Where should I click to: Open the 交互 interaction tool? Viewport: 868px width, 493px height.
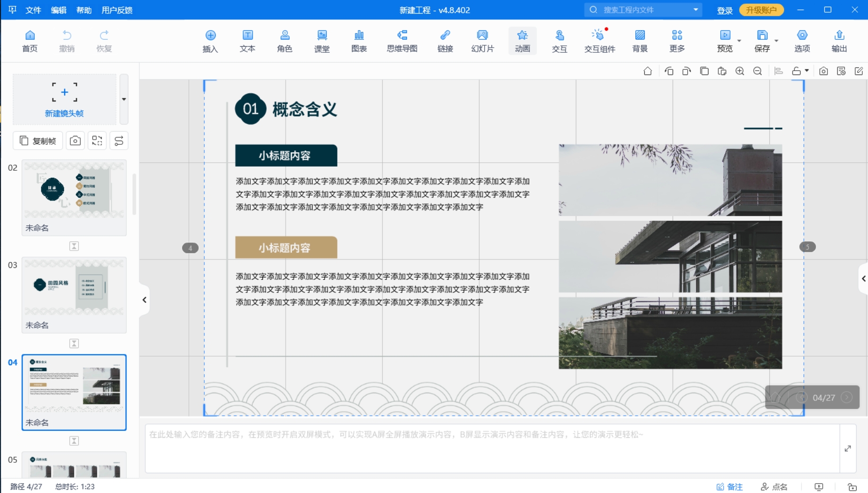pyautogui.click(x=559, y=41)
